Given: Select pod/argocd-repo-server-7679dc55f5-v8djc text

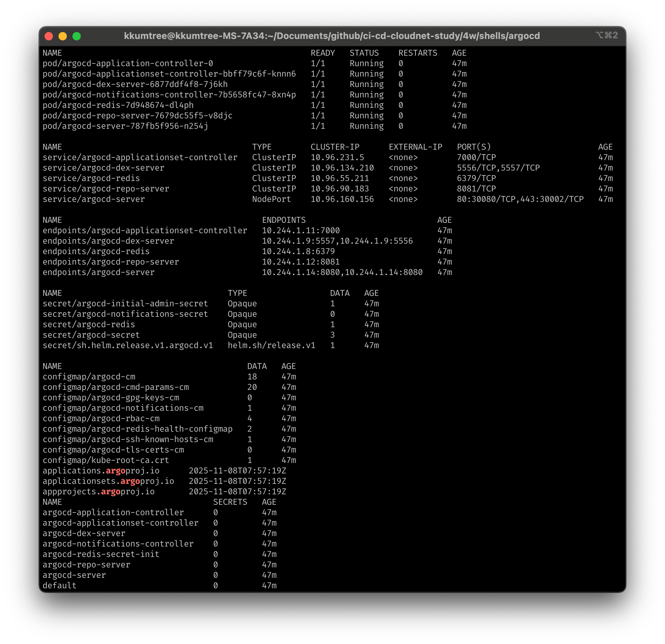Looking at the screenshot, I should [x=138, y=116].
